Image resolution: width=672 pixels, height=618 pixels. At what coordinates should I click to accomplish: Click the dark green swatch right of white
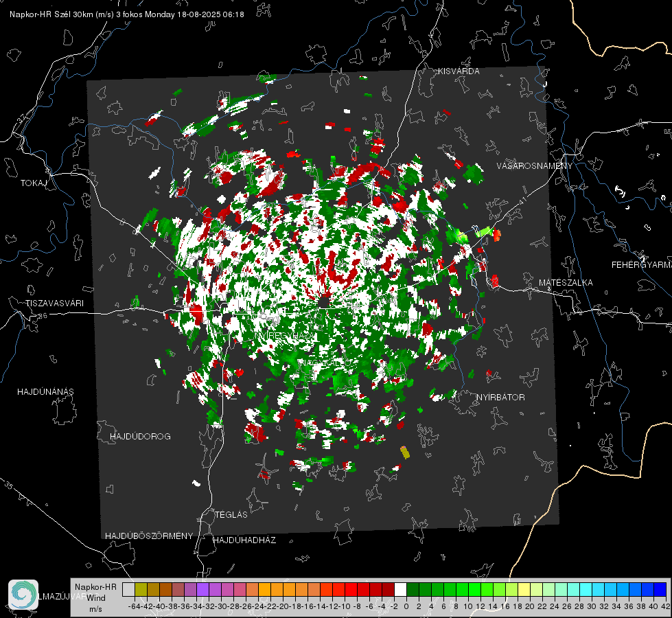click(413, 590)
